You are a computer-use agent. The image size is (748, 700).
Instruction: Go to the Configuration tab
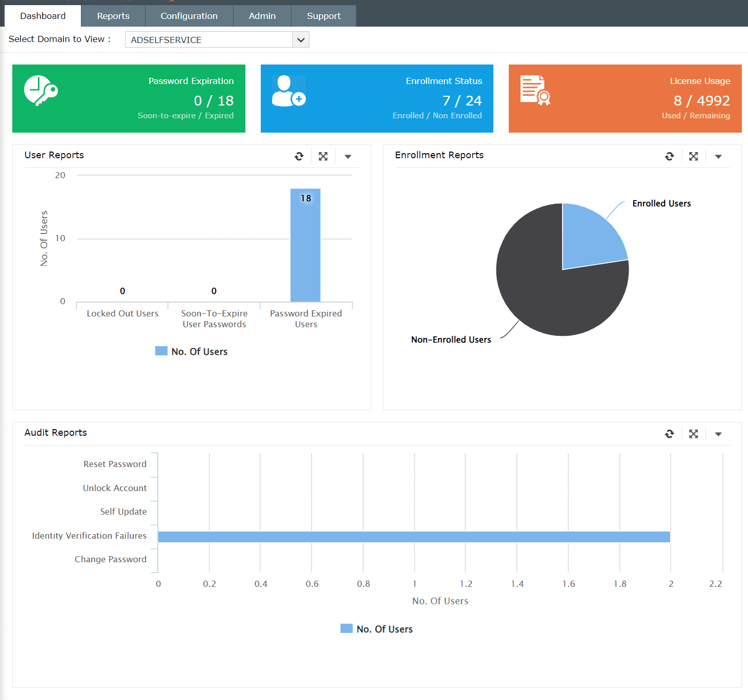pos(189,16)
